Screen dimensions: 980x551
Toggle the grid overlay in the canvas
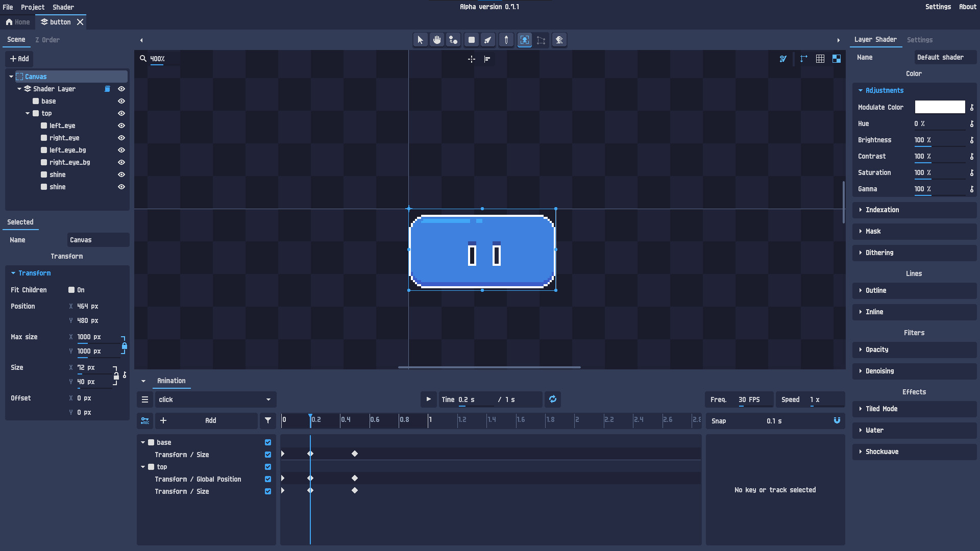(x=820, y=59)
